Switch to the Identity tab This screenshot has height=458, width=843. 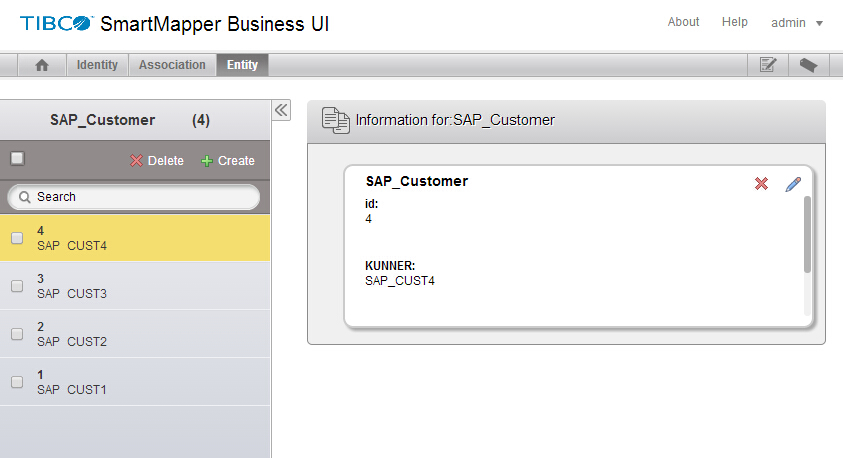[x=97, y=65]
